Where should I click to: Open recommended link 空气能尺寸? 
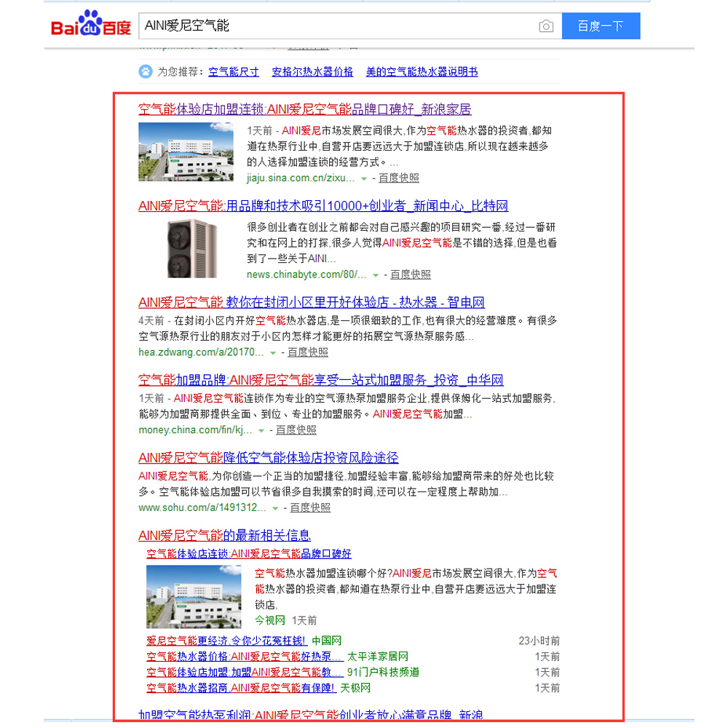pyautogui.click(x=234, y=72)
